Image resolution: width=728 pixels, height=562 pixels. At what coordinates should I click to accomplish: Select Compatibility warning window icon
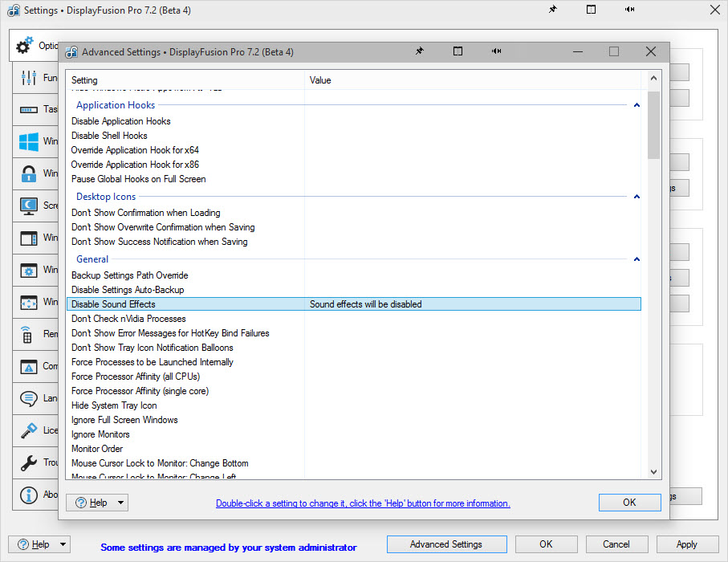click(29, 367)
